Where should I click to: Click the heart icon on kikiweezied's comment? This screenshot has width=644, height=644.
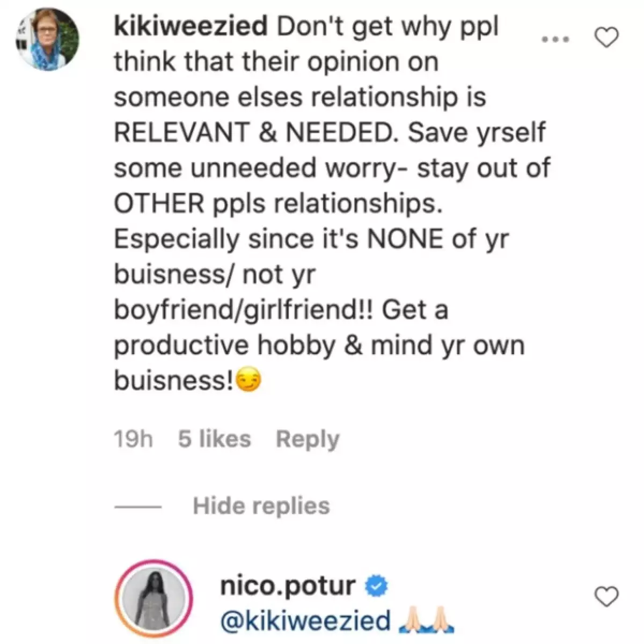(x=607, y=38)
